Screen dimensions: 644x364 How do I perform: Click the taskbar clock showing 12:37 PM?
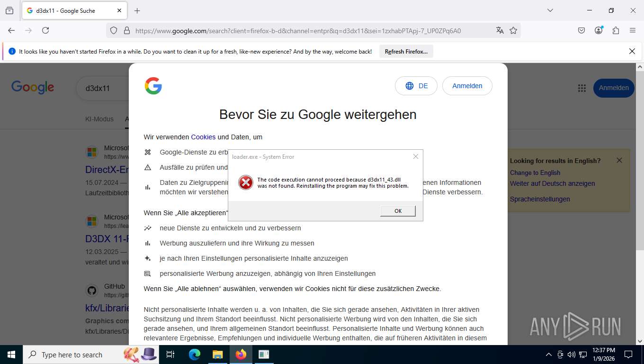[604, 355]
